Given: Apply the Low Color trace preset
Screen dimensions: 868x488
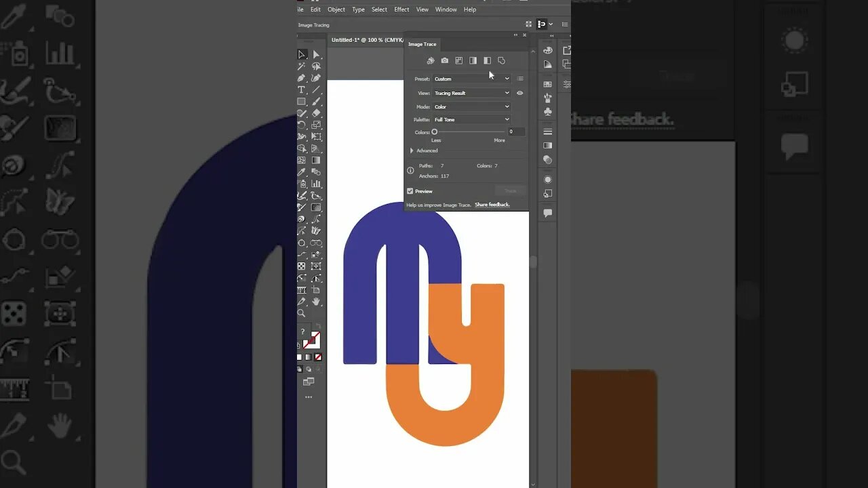Looking at the screenshot, I should 459,60.
